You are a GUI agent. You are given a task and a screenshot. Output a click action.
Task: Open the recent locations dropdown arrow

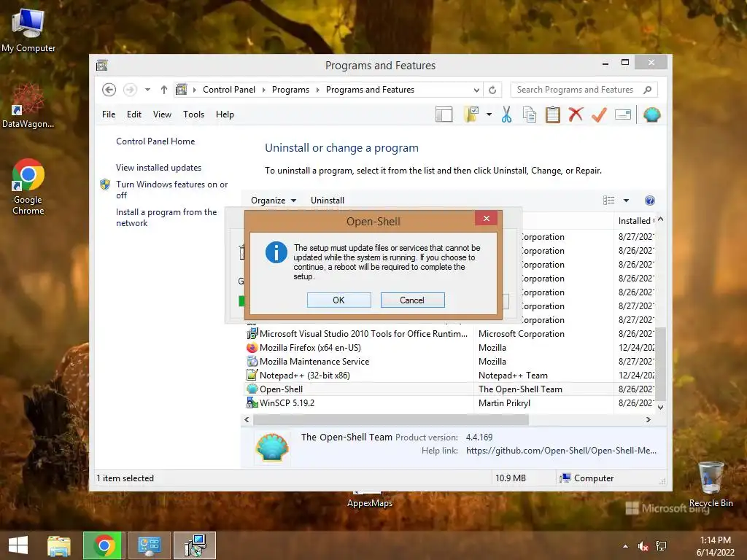coord(147,90)
